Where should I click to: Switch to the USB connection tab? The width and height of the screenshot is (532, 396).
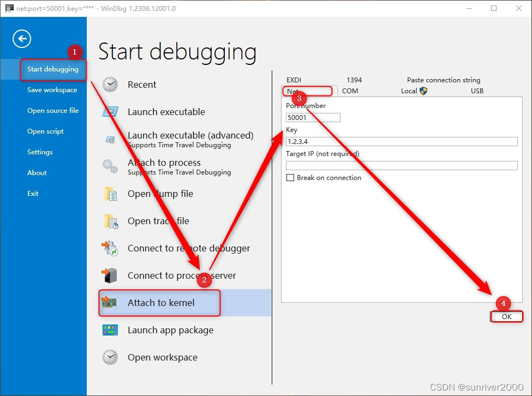476,91
